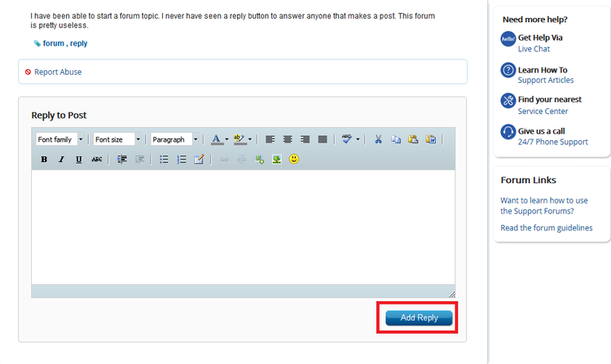611x364 pixels.
Task: Click the paste from Word icon
Action: (x=431, y=139)
